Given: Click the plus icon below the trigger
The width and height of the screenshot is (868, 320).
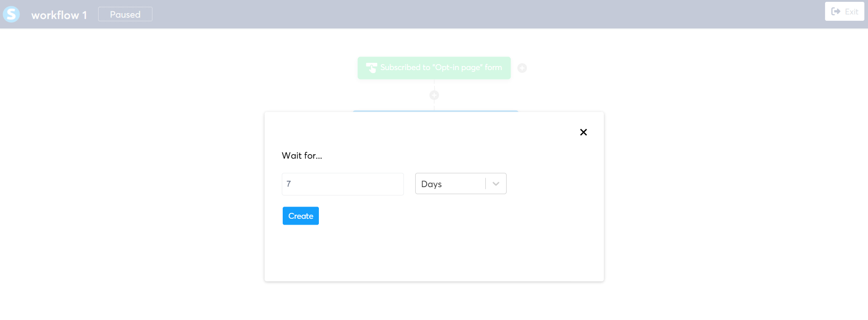Looking at the screenshot, I should (434, 95).
